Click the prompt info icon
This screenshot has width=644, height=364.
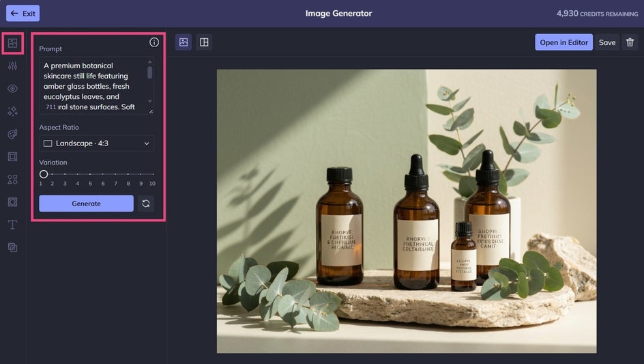[x=154, y=42]
